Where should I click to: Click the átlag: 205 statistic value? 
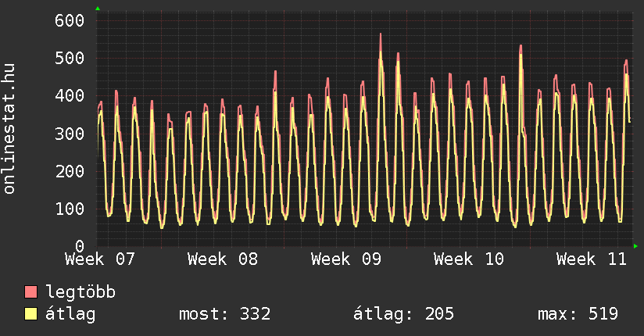coord(404,315)
